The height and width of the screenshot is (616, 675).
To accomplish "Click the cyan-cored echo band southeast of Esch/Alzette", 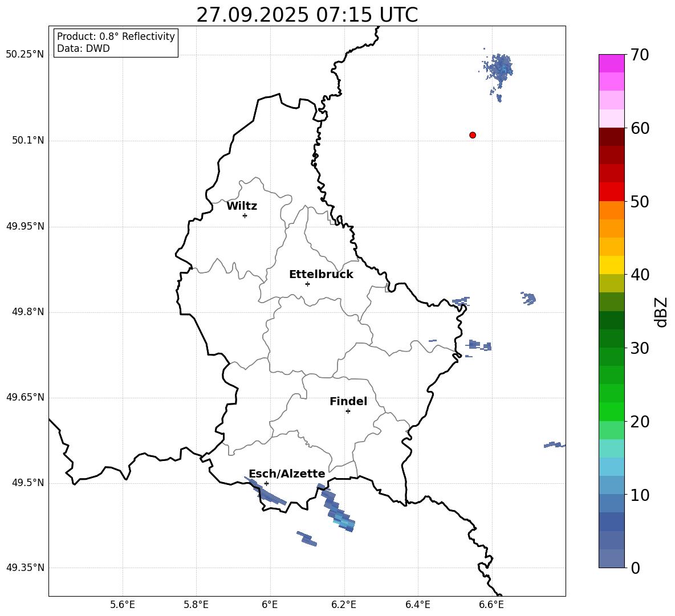I will (x=336, y=508).
